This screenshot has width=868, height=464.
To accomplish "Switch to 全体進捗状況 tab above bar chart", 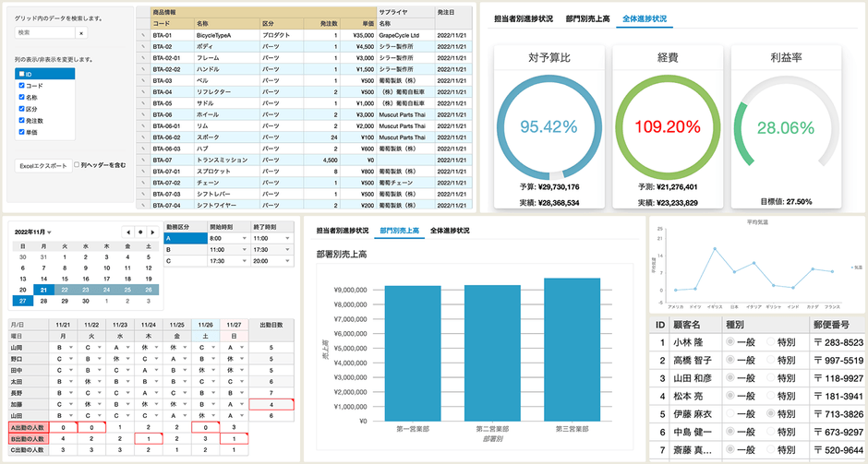I will pyautogui.click(x=450, y=231).
